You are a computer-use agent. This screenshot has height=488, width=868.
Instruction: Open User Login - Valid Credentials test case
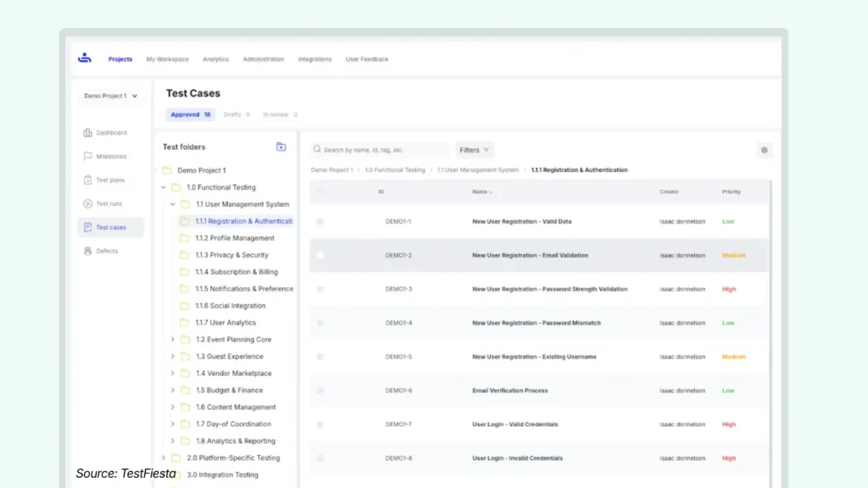click(x=515, y=424)
